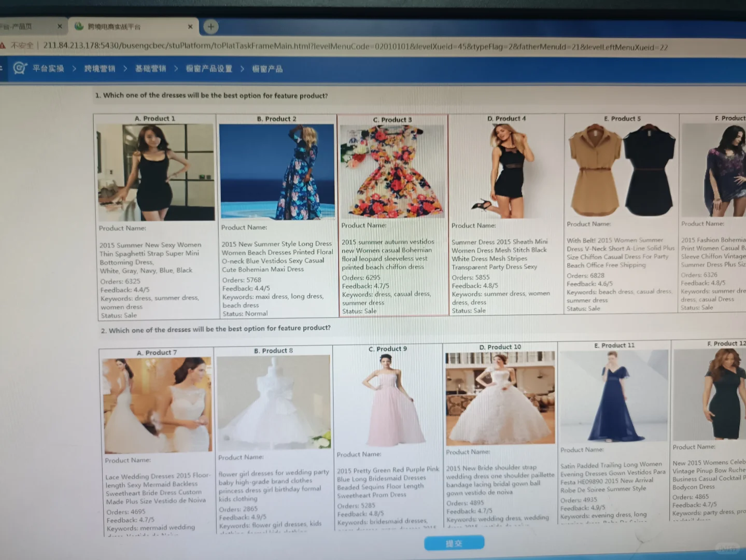
Task: Open the 跨境营销 breadcrumb item
Action: [100, 68]
